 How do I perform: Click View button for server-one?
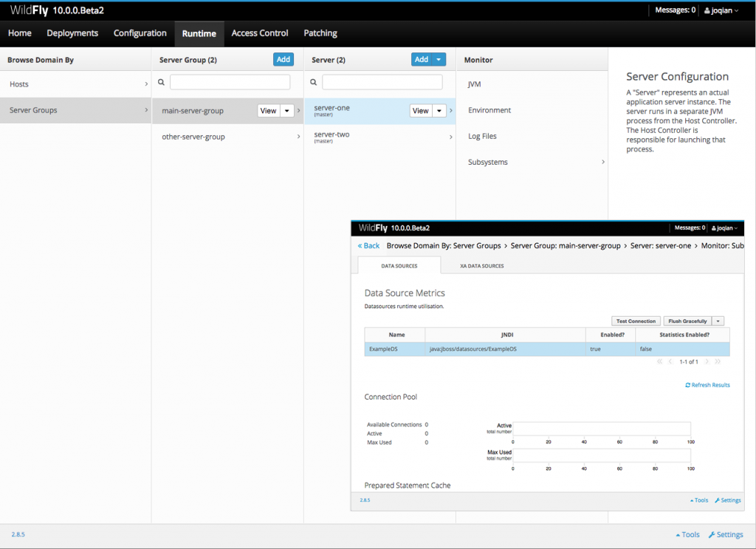tap(421, 111)
